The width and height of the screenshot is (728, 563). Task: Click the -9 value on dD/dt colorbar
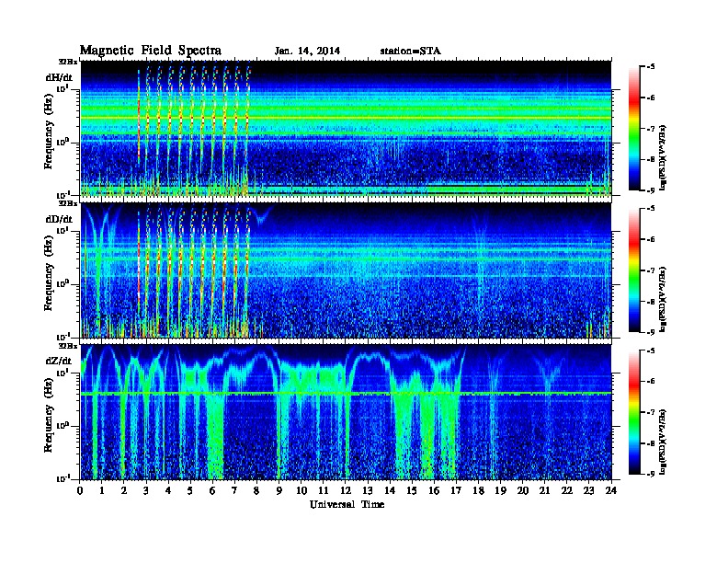[651, 332]
